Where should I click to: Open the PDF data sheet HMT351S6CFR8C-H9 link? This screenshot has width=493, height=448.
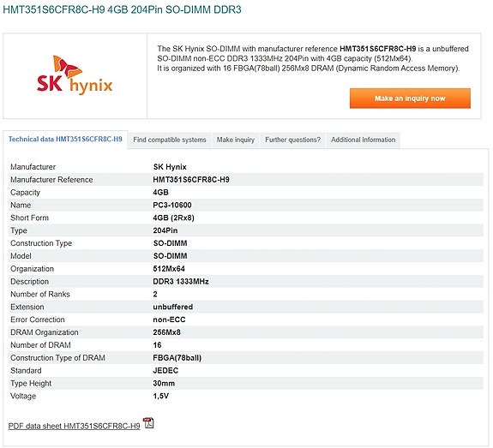coord(75,426)
